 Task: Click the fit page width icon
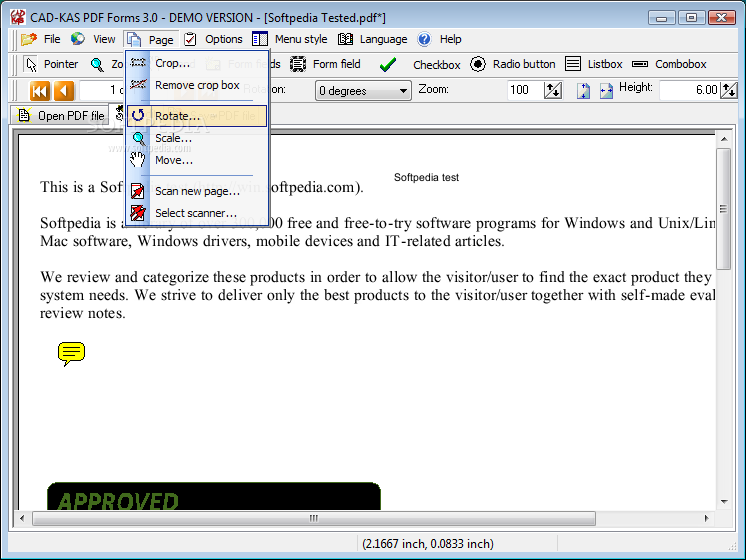click(606, 90)
